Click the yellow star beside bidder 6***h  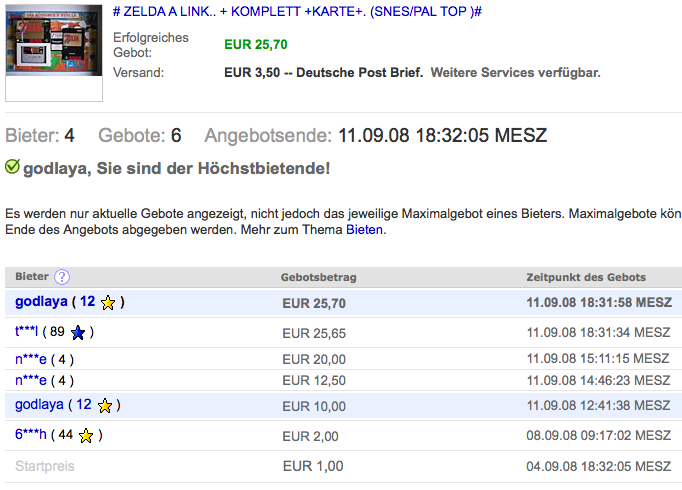tap(87, 435)
